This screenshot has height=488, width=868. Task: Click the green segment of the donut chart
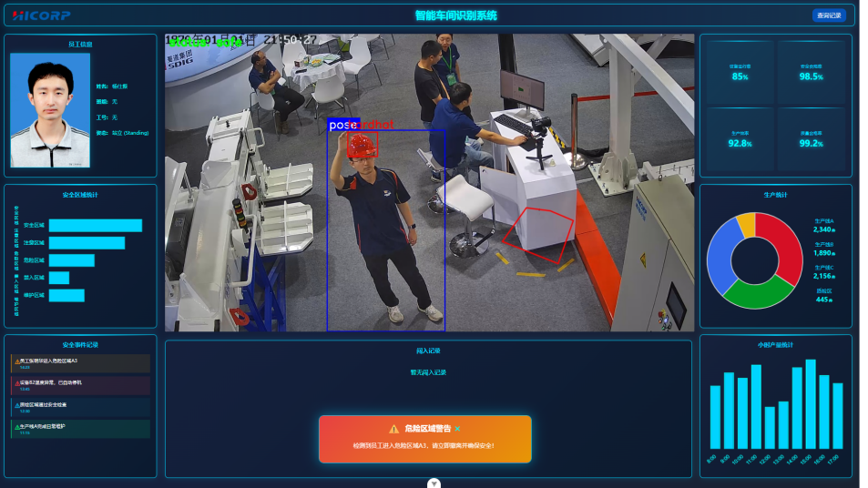click(755, 291)
